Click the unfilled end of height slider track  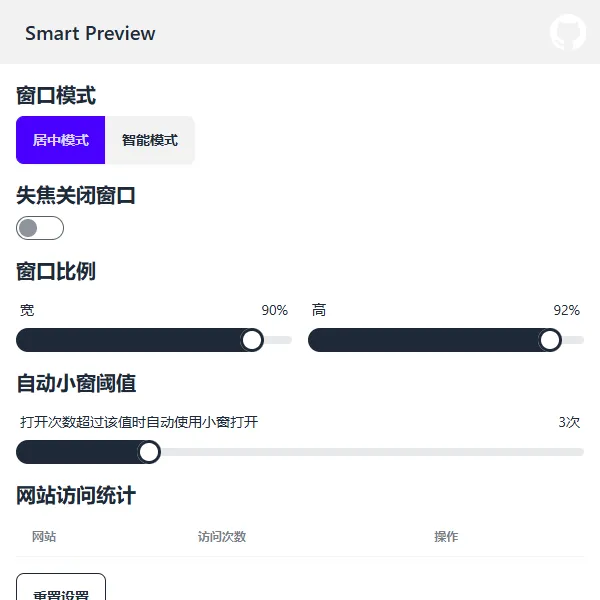[x=573, y=340]
